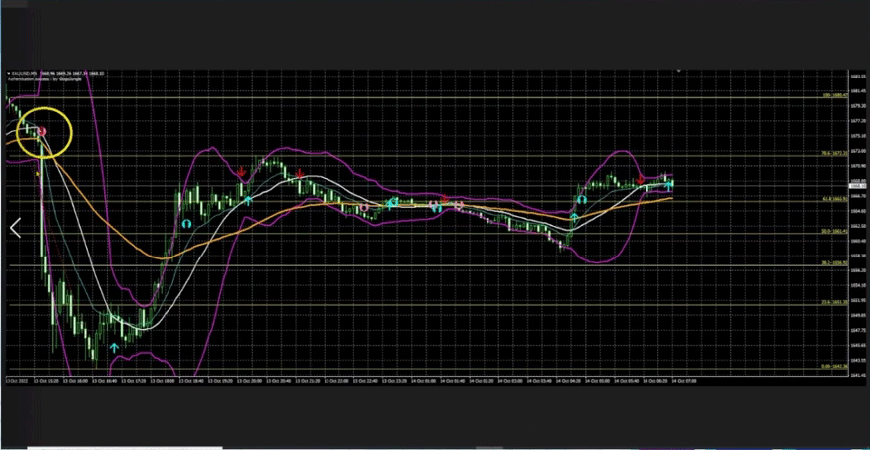Click the triangle beside the XAUUSD,M5 title
This screenshot has width=870, height=450.
point(8,74)
